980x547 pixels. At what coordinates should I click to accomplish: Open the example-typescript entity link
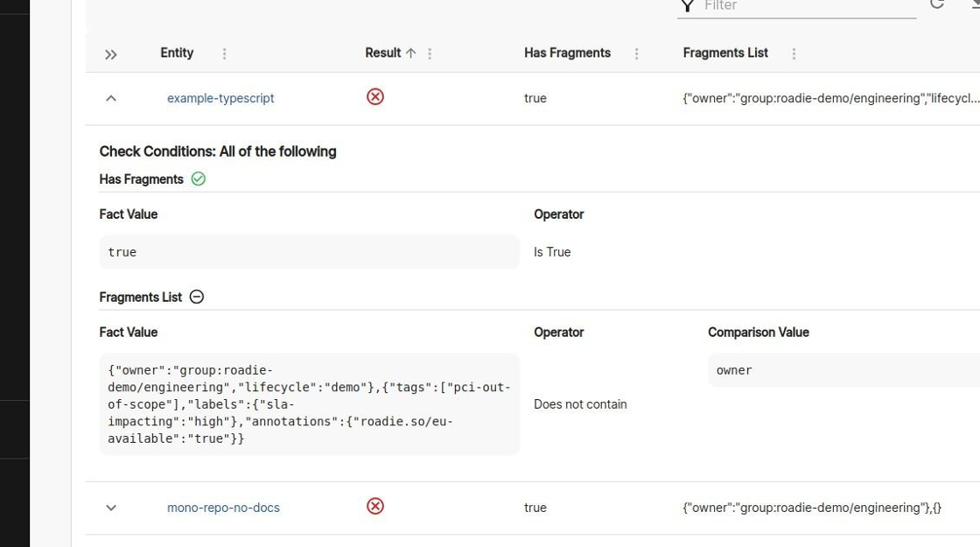(x=220, y=98)
